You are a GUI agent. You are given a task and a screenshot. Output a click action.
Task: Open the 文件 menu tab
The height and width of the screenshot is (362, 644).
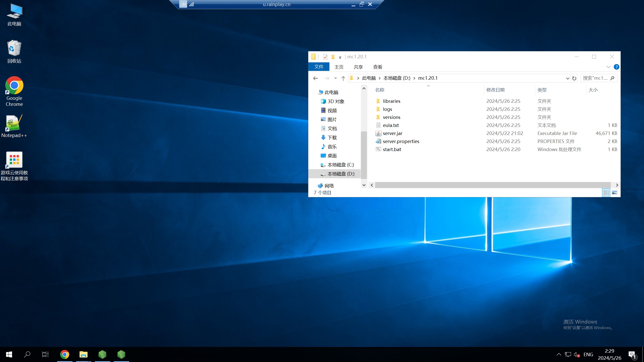(x=319, y=67)
